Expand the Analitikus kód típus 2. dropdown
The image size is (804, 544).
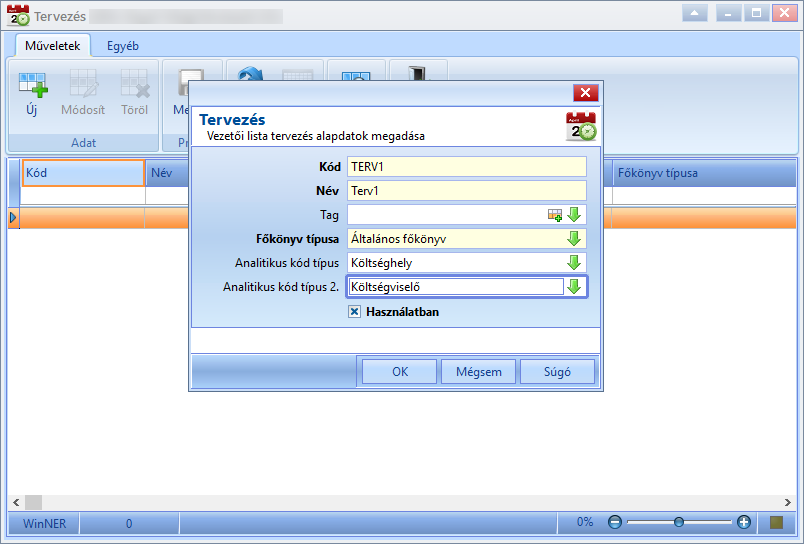574,287
